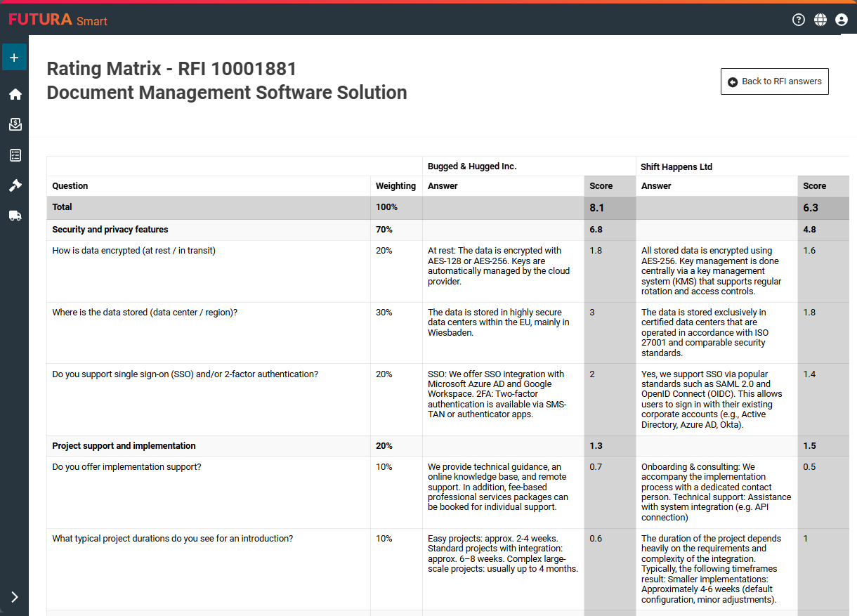Click Bugged & Hugged total score 8.1
This screenshot has height=616, width=857.
[597, 208]
